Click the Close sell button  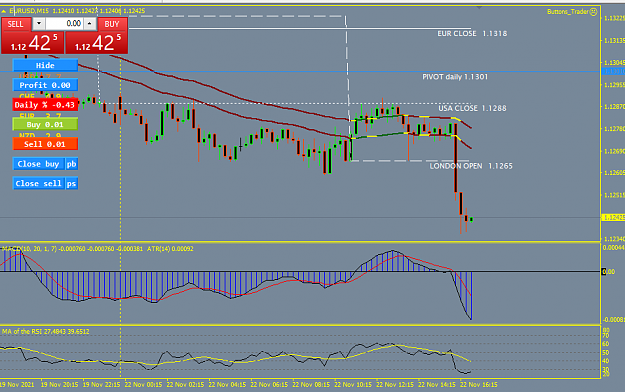38,183
